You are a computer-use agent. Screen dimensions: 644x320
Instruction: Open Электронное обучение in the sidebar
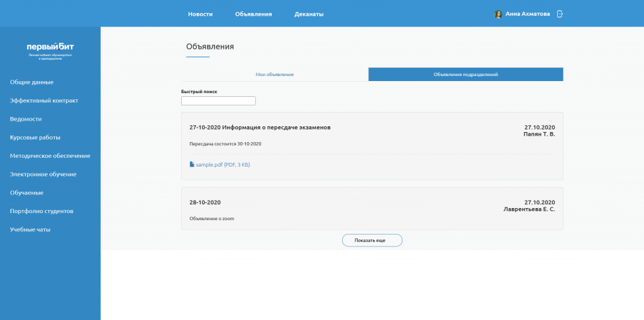tap(43, 174)
